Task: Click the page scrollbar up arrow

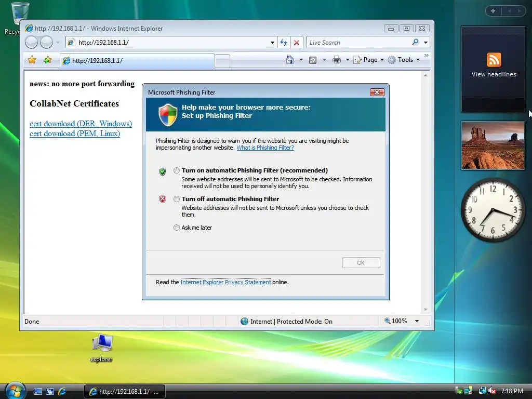Action: click(425, 75)
